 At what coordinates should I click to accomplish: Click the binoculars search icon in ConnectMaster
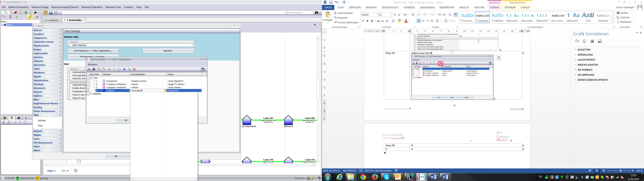316,13
